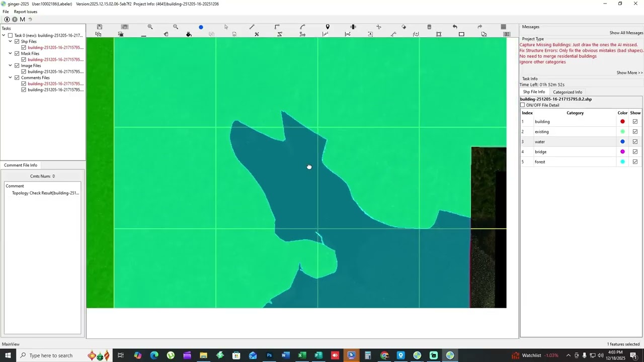Screen dimensions: 644x362
Task: Toggle Show checkbox for building category
Action: click(x=635, y=122)
